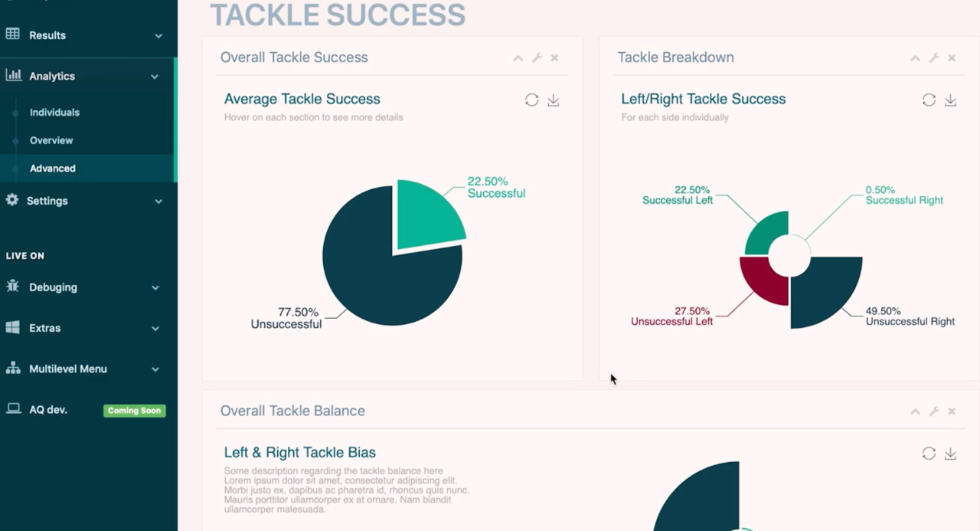
Task: Collapse the Overall Tackle Success panel
Action: click(x=518, y=58)
